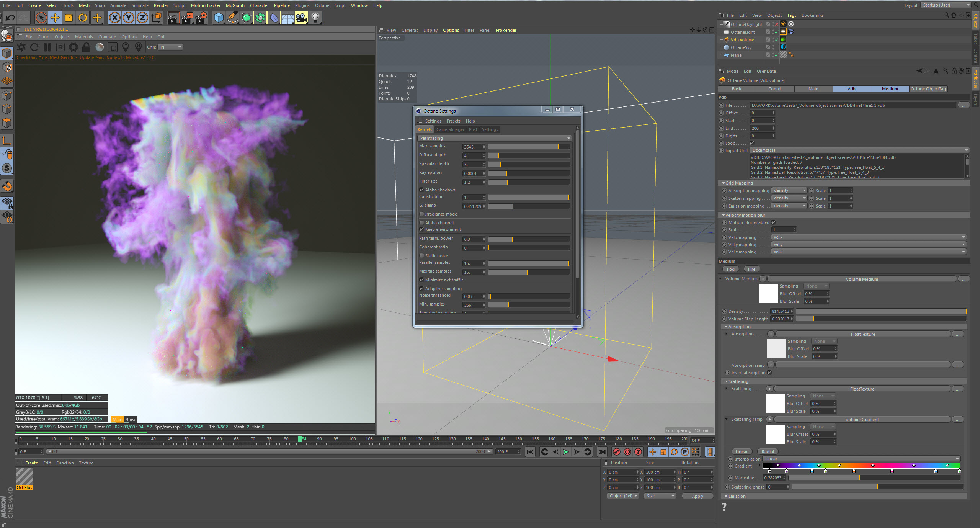Viewport: 980px width, 528px height.
Task: Click the Render Settings clapperboard gear icon
Action: (x=201, y=18)
